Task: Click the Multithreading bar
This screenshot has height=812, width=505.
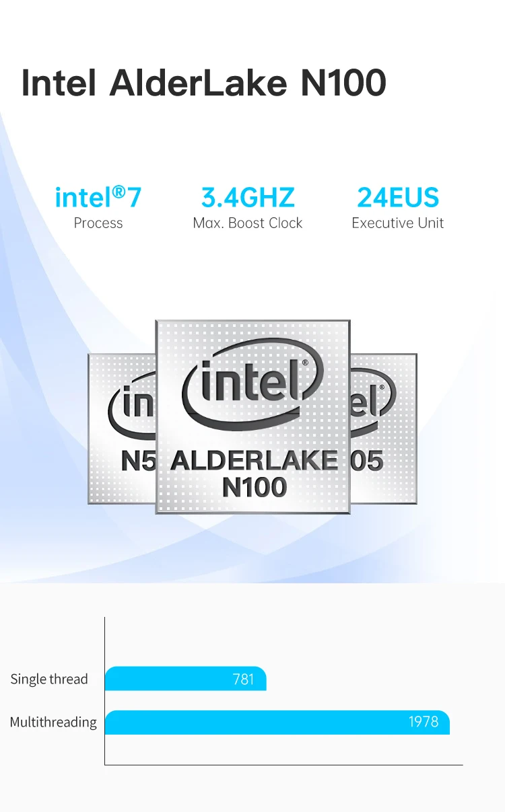Action: (x=277, y=722)
